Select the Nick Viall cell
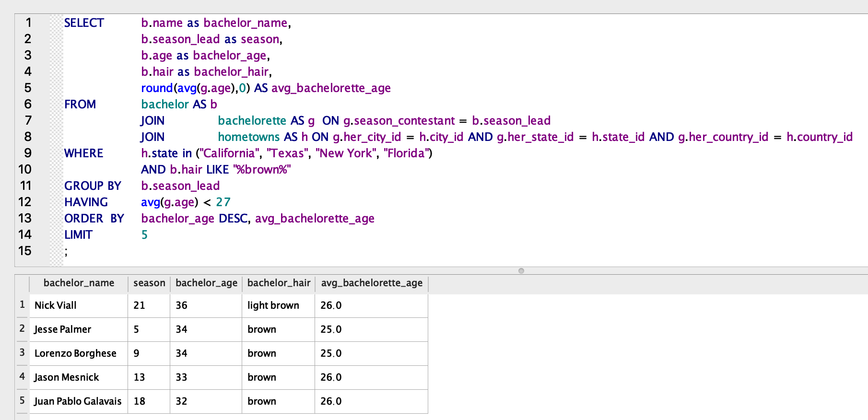The width and height of the screenshot is (868, 420). coord(79,305)
